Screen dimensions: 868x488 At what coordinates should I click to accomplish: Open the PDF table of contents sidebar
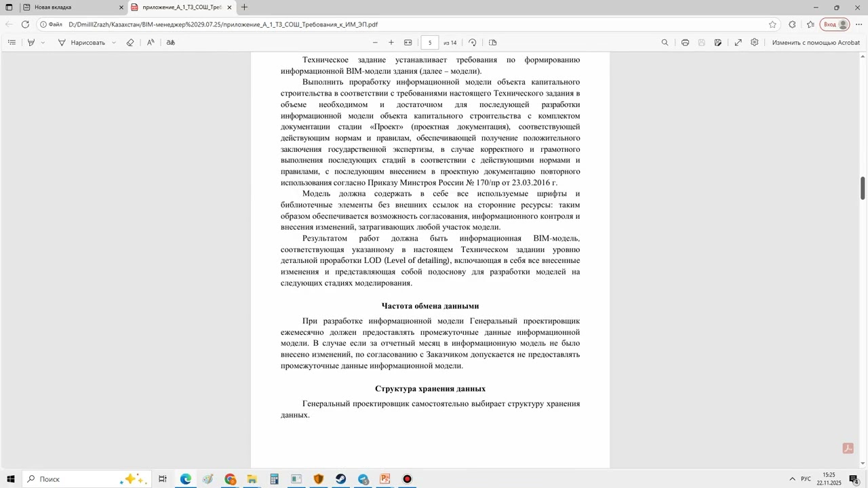tap(12, 42)
